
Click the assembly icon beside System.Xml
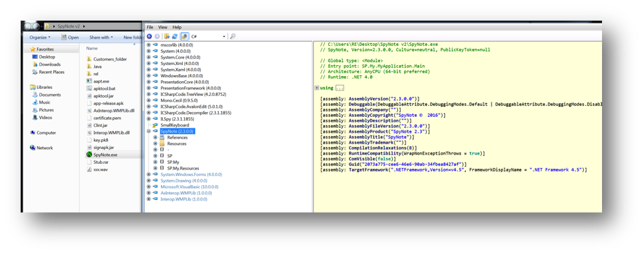155,63
